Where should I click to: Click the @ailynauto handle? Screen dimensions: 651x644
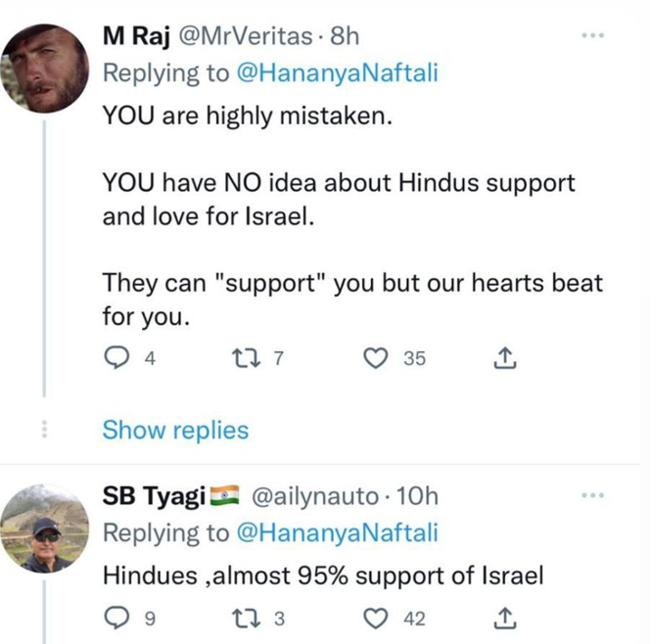click(x=315, y=497)
